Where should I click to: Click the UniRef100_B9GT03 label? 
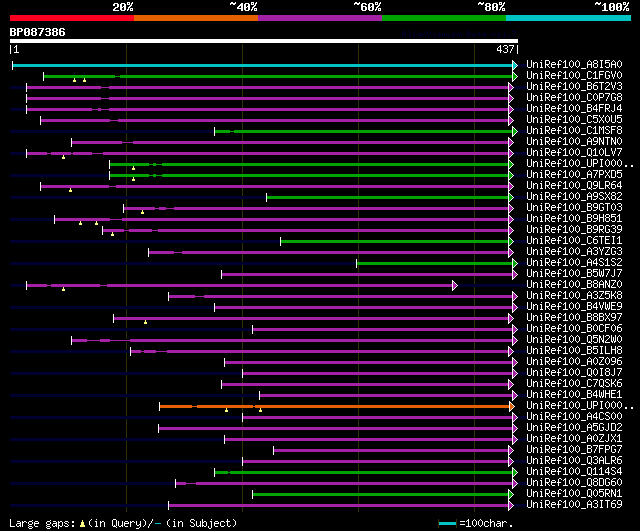[x=574, y=208]
